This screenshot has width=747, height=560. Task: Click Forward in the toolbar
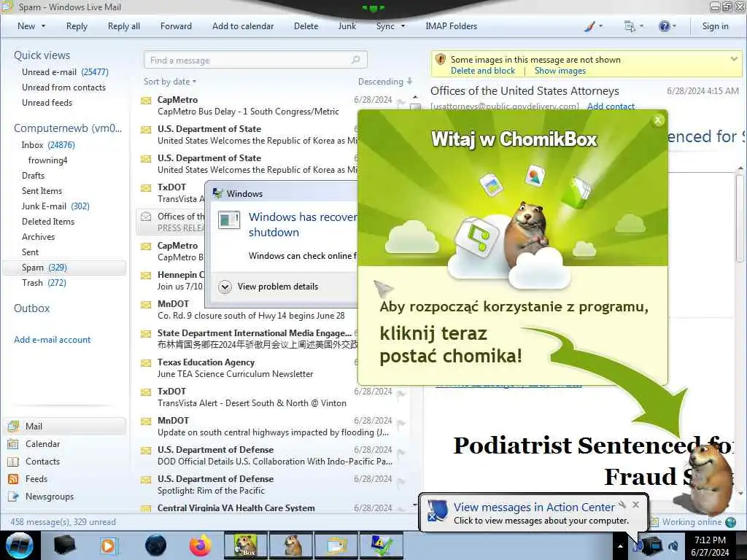click(176, 26)
